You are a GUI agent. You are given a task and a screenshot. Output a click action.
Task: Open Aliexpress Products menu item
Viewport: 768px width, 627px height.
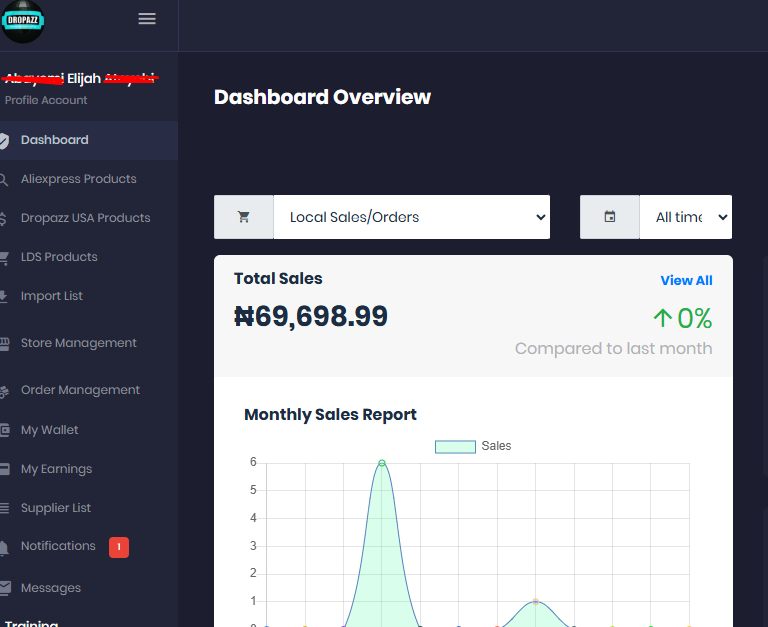[78, 179]
